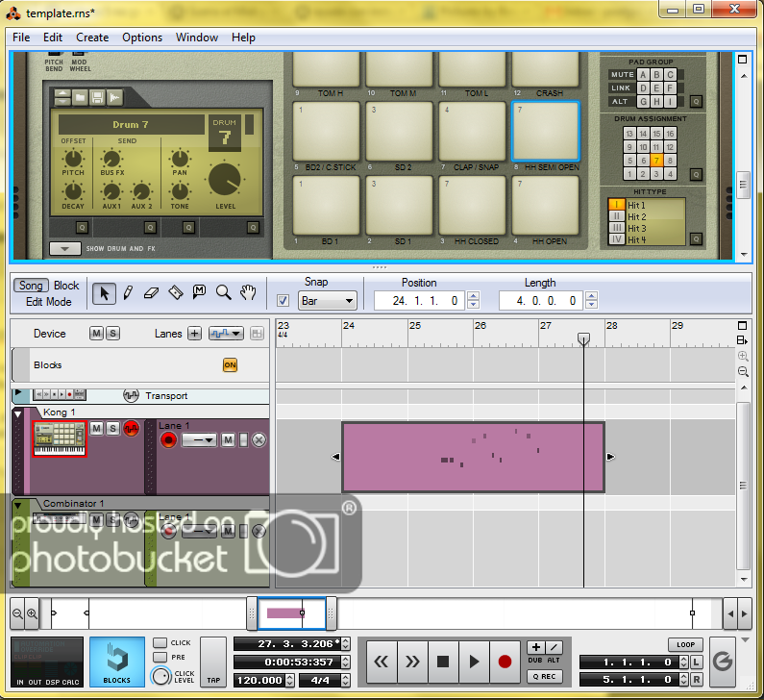Screen dimensions: 764x700
Task: Click the HH Semi Open drum pad
Action: coord(546,131)
